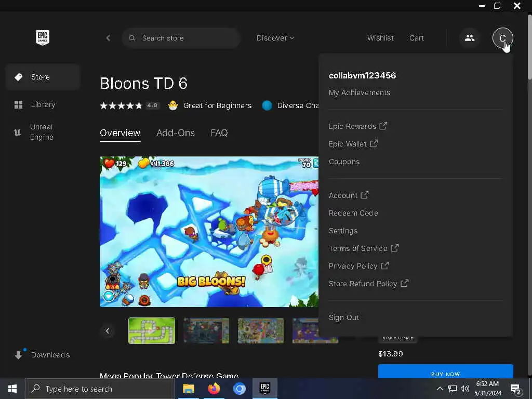Choose Redeem Code in profile menu
This screenshot has height=399, width=532.
coord(353,213)
